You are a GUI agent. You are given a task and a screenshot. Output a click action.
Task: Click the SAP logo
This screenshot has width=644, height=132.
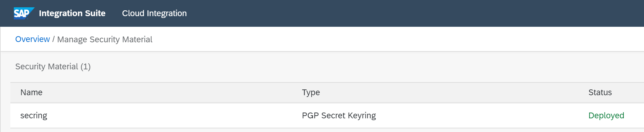[x=23, y=13]
